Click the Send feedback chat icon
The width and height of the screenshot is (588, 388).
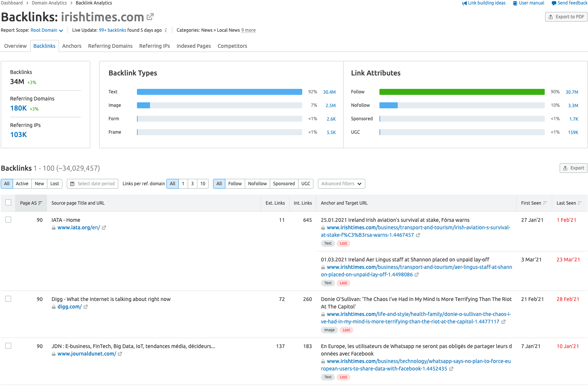click(x=554, y=3)
